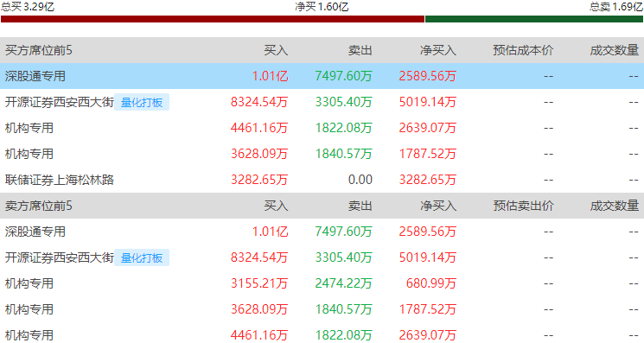Screen dimensions: 644x343
Task: Click 1822.08万 in the buyer table
Action: pyautogui.click(x=343, y=128)
